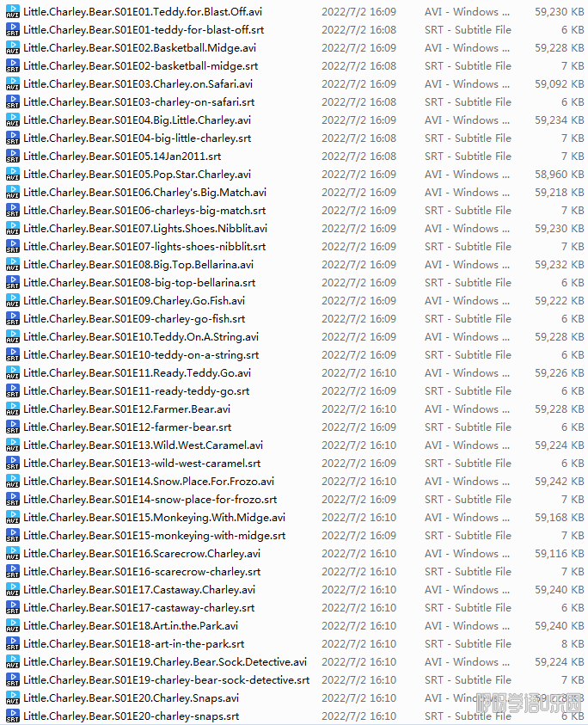Select the SRT icon of S01E10-teddy-on-a-string.srt
588x725 pixels.
pos(13,354)
